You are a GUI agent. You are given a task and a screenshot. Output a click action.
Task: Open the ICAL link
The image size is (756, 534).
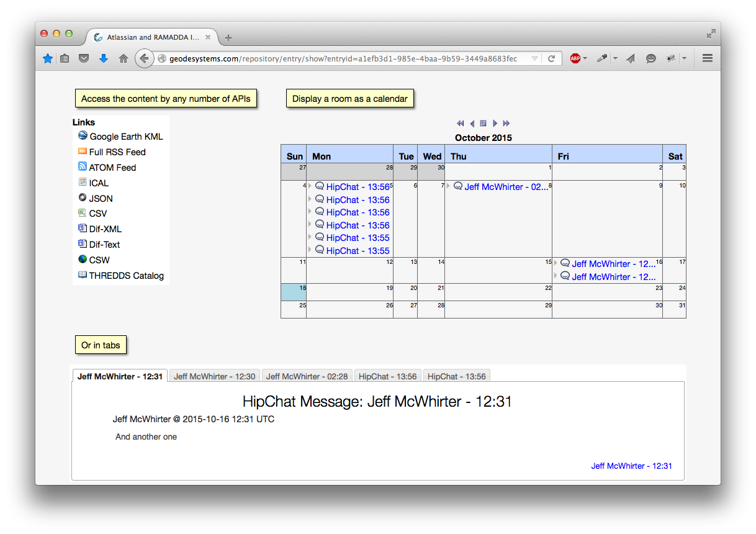pos(99,183)
